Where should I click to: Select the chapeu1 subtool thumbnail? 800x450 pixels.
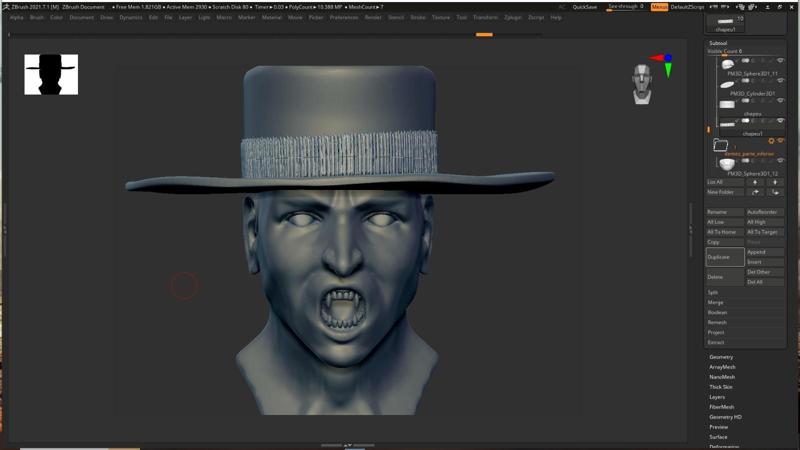click(727, 124)
